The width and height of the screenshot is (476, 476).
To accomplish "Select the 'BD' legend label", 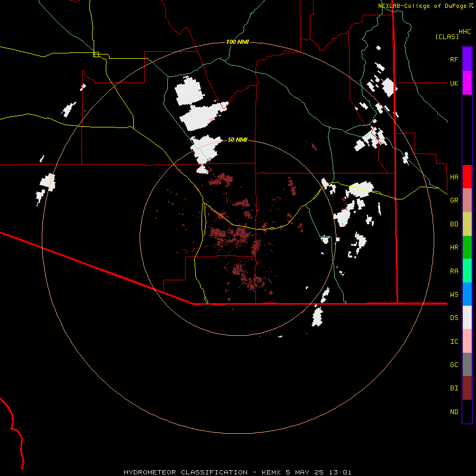I will point(454,224).
